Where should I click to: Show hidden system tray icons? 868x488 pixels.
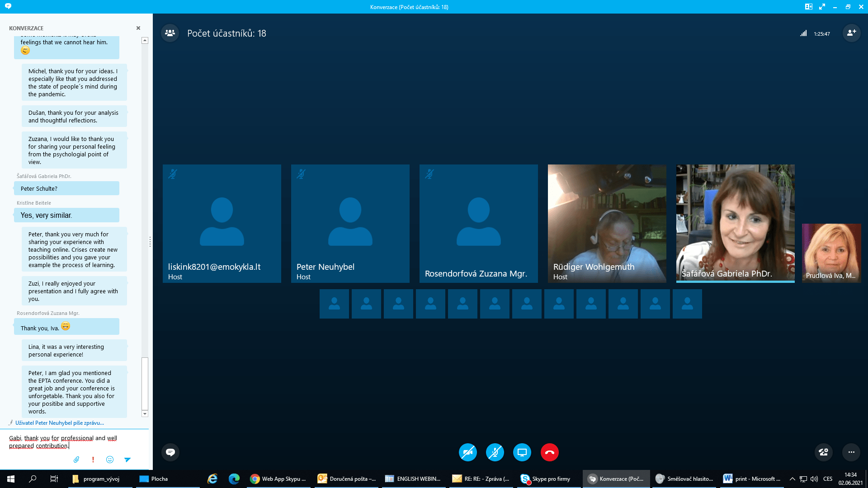(x=792, y=479)
